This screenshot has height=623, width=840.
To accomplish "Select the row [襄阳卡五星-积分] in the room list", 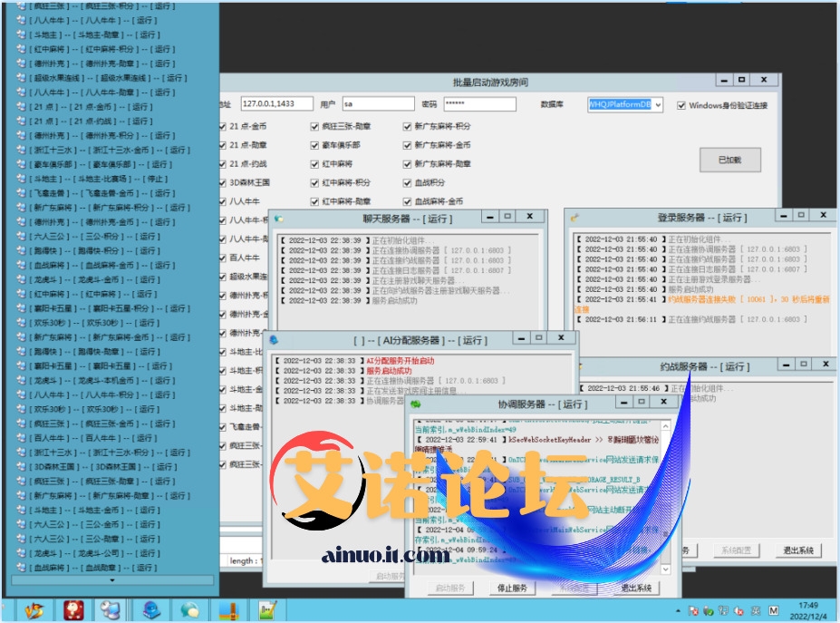I will 101,308.
